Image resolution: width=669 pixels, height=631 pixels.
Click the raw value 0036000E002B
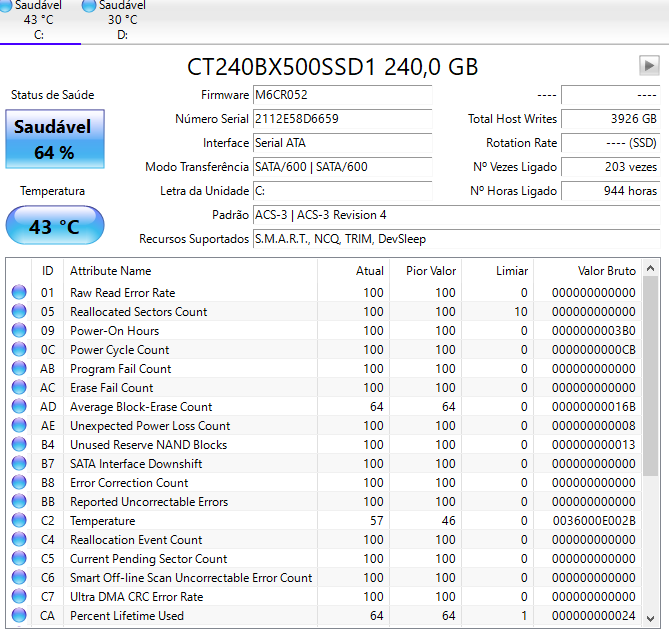pos(594,521)
